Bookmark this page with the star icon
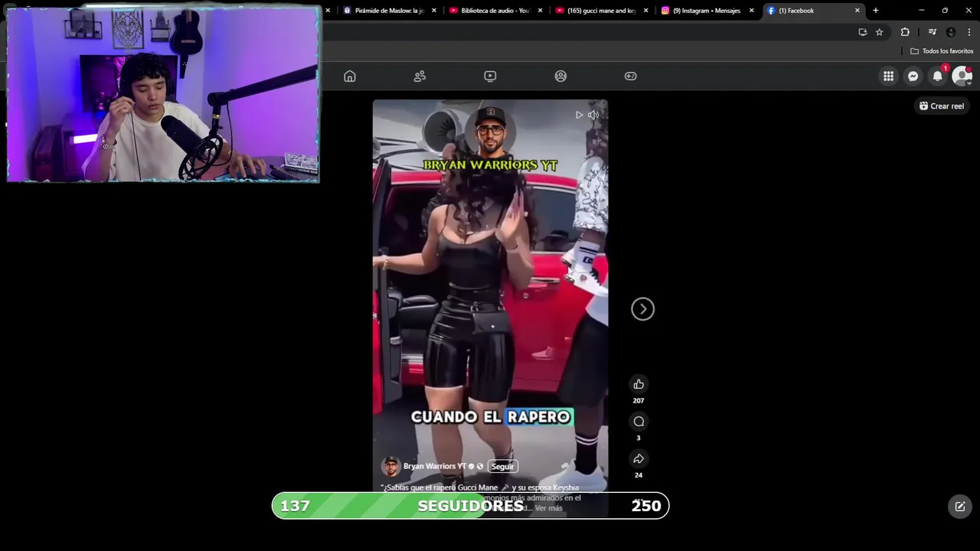 (x=879, y=32)
